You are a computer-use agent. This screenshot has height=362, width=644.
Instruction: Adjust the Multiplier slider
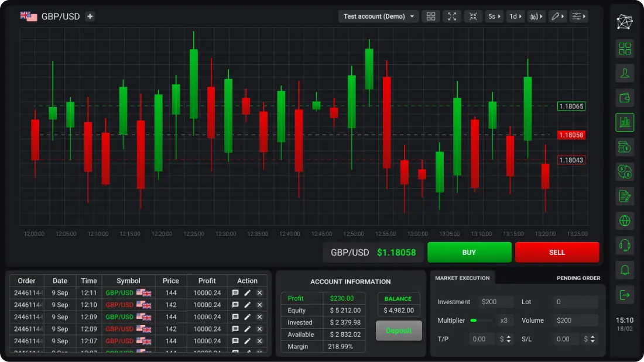point(481,320)
